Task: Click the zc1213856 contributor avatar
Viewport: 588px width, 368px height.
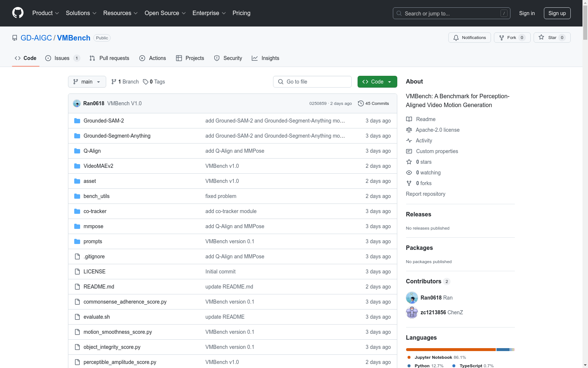Action: tap(412, 312)
